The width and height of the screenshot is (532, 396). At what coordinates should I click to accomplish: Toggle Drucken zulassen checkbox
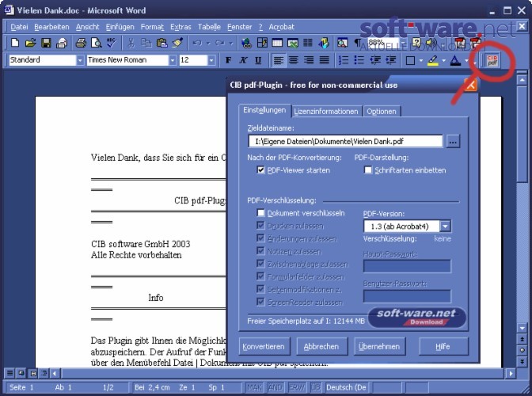click(260, 226)
